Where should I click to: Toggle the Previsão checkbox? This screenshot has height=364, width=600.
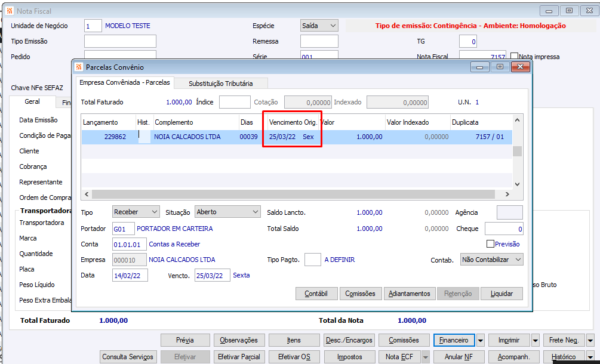pyautogui.click(x=490, y=244)
